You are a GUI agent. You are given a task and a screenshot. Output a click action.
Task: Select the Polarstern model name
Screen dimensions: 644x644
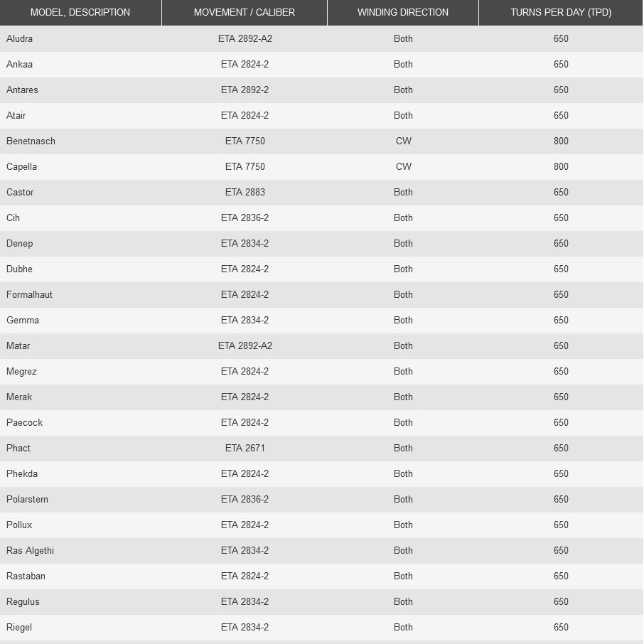click(x=28, y=499)
